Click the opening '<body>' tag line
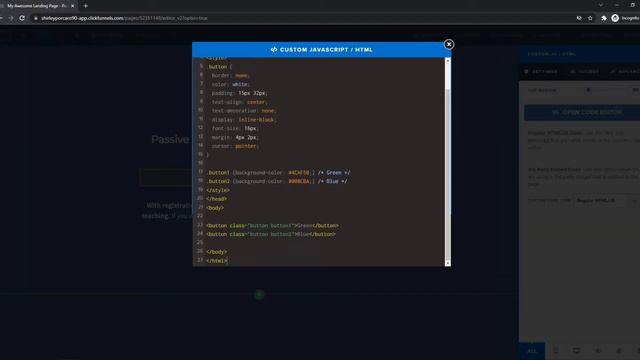Image resolution: width=640 pixels, height=360 pixels. tap(215, 208)
